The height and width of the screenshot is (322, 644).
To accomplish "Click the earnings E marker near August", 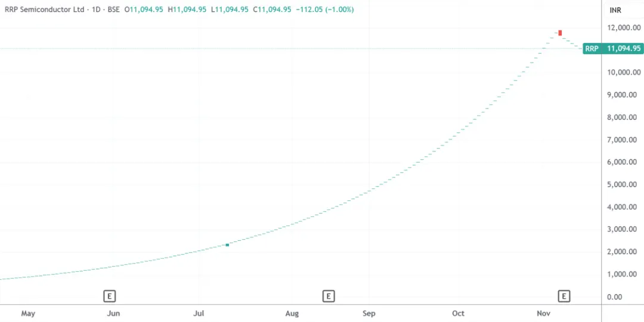I will click(x=328, y=296).
